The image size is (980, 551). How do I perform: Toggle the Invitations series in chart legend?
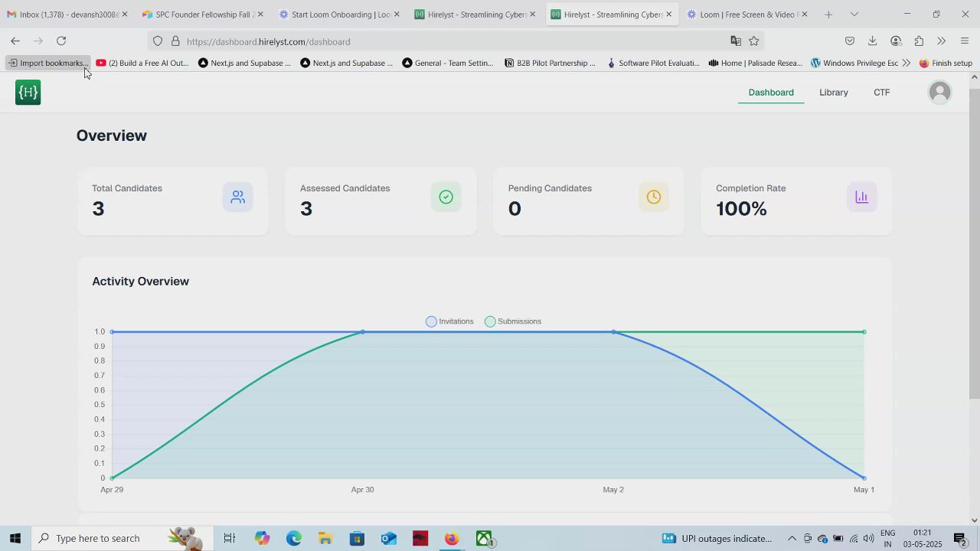[450, 321]
